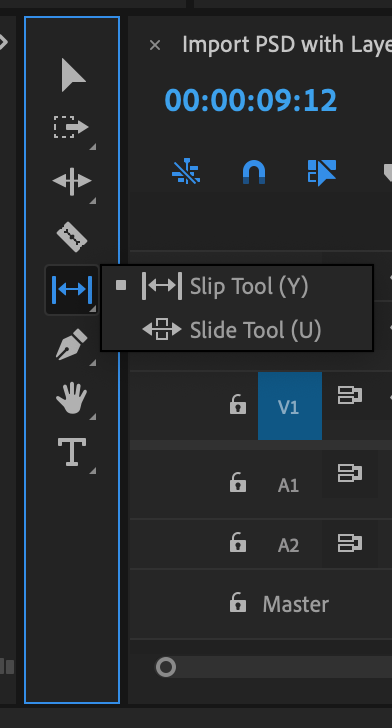392x728 pixels.
Task: Click the active Slip tool icon in toolbar
Action: point(72,290)
